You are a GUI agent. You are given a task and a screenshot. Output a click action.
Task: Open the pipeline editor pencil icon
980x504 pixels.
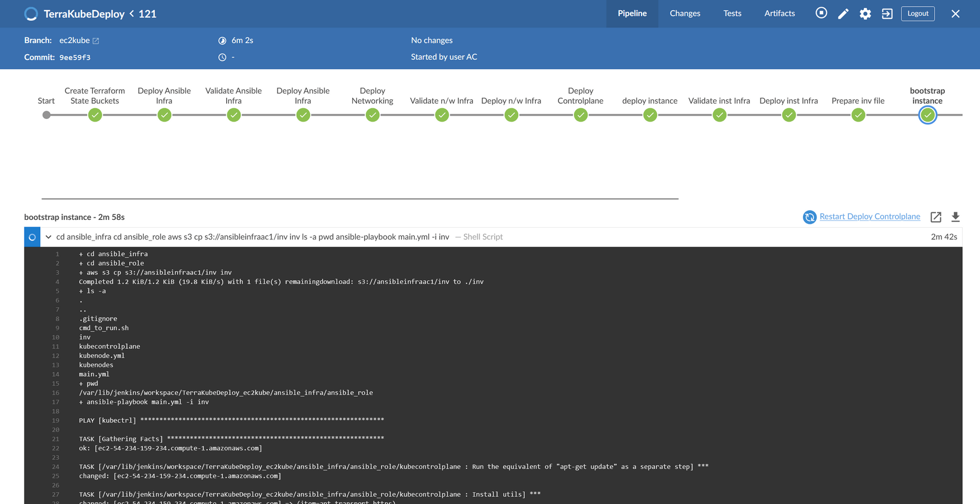tap(843, 13)
